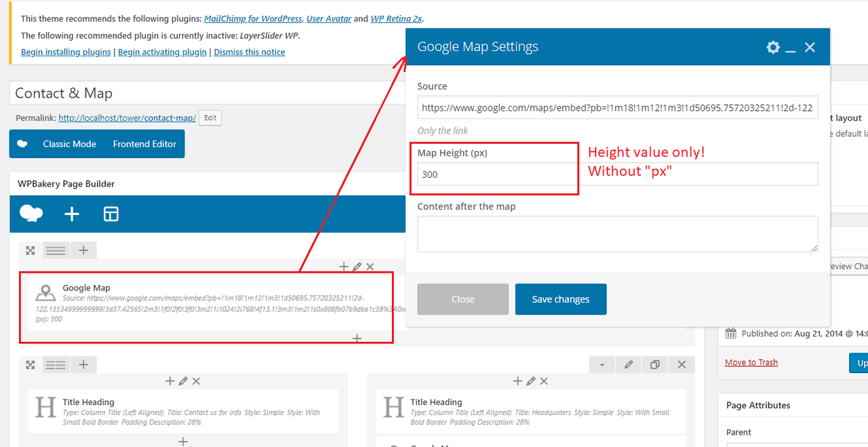Click Page Attributes panel heading
Image resolution: width=868 pixels, height=447 pixels.
[x=758, y=405]
